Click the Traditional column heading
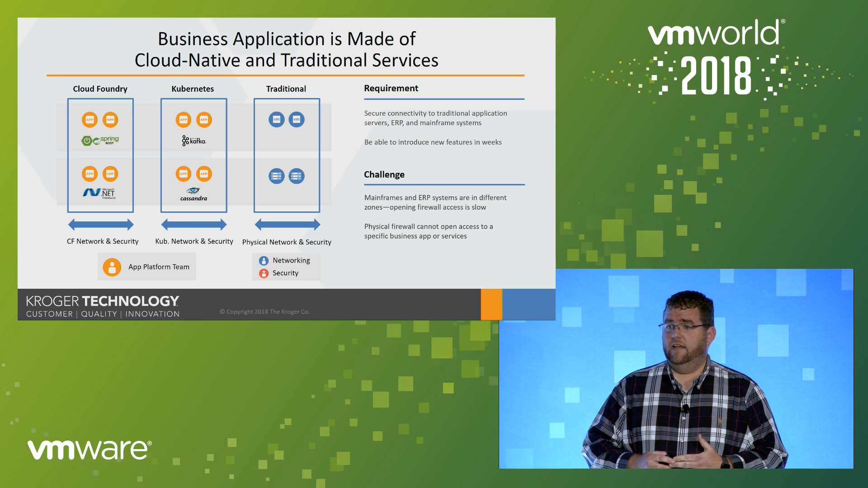This screenshot has width=868, height=488. [x=286, y=89]
